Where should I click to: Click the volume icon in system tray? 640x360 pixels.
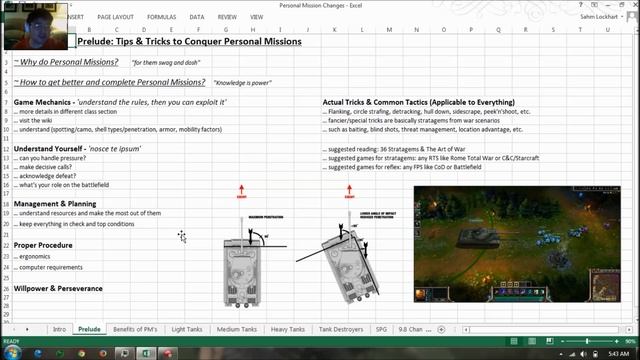(584, 354)
